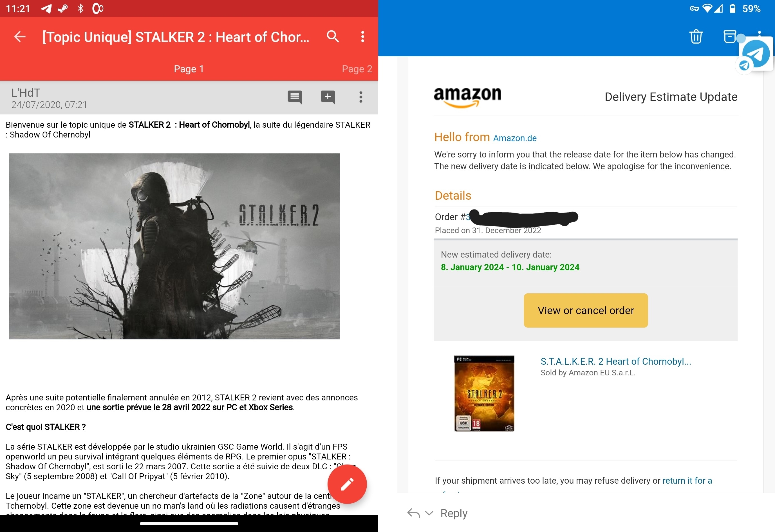Open the Telegram chat bubble
Screen dimensions: 775x532
click(x=756, y=54)
